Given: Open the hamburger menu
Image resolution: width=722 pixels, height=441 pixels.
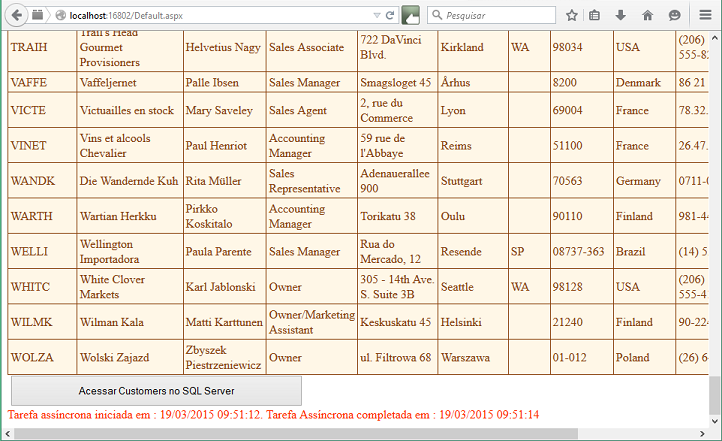Looking at the screenshot, I should 705,15.
